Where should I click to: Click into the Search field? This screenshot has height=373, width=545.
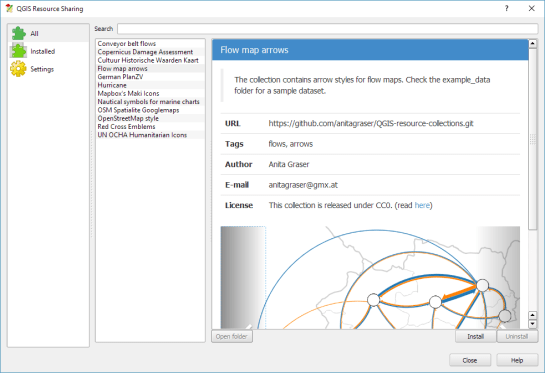tap(327, 29)
